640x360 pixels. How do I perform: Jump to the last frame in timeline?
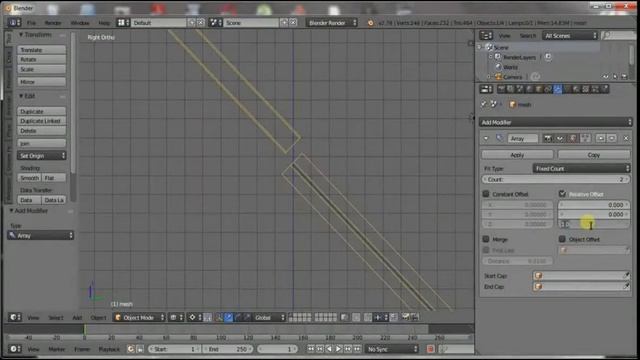(357, 349)
